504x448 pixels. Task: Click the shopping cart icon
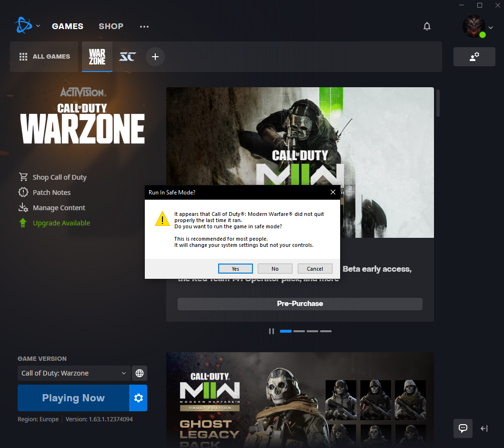pos(23,177)
